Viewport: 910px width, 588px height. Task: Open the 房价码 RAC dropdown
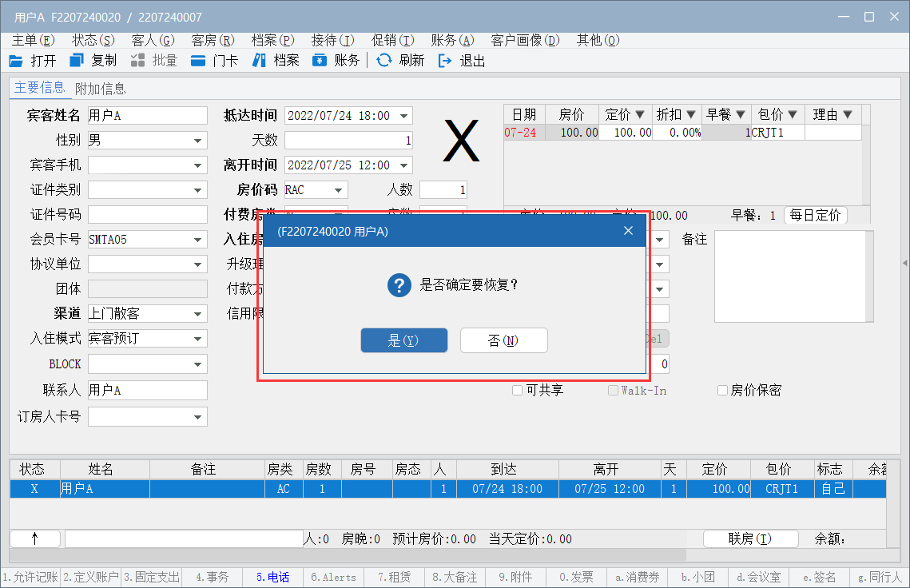[339, 191]
